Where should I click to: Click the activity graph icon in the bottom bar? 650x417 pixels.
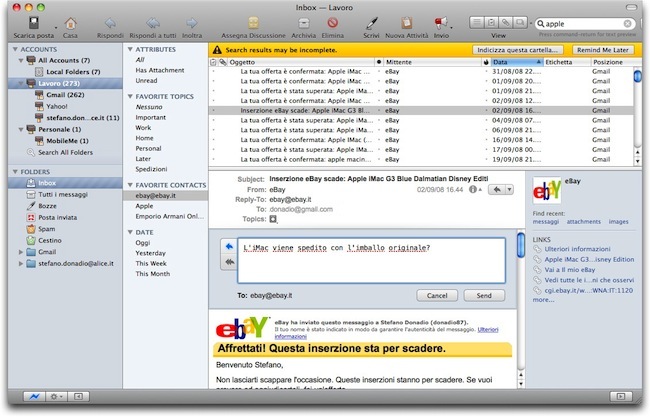click(34, 397)
